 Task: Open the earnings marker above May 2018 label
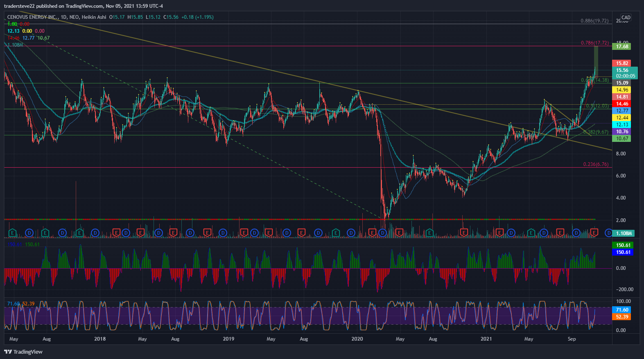[x=140, y=233]
